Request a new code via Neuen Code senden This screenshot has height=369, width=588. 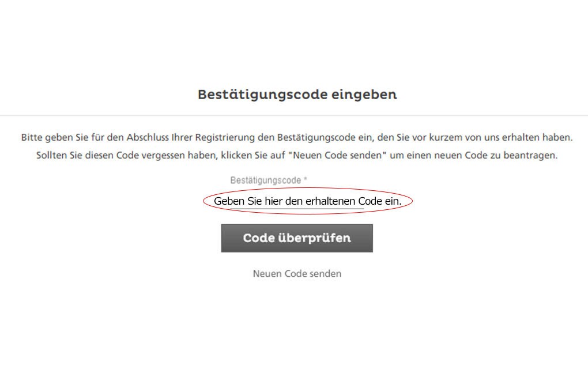(297, 274)
